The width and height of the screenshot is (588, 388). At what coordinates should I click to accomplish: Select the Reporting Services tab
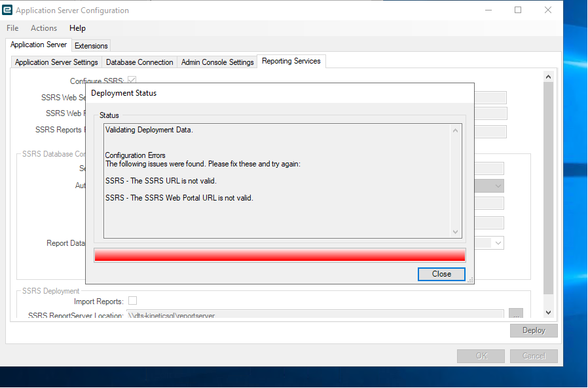pos(291,61)
